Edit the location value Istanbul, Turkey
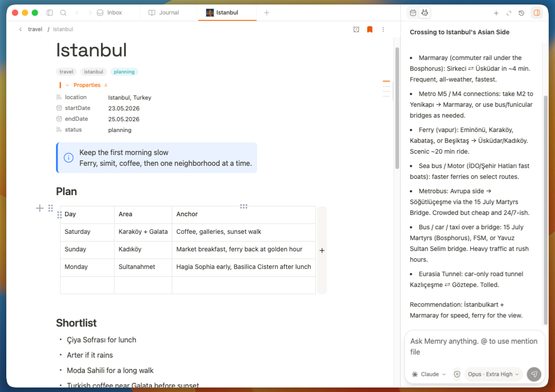The image size is (555, 392). tap(130, 97)
